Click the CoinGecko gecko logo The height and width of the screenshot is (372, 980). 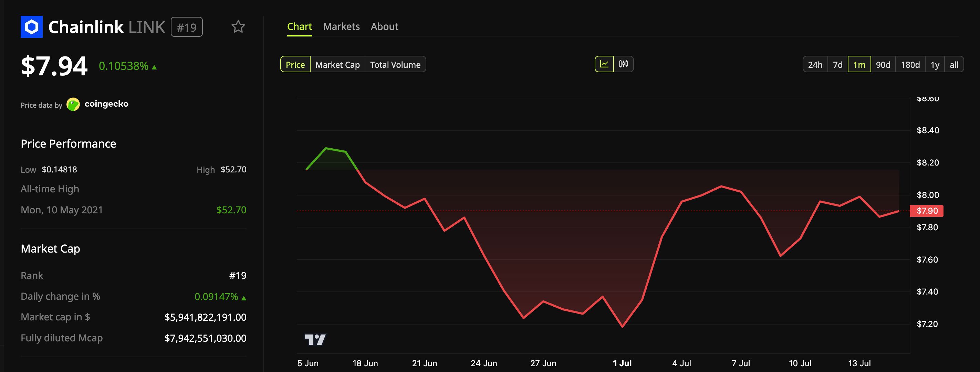point(73,104)
